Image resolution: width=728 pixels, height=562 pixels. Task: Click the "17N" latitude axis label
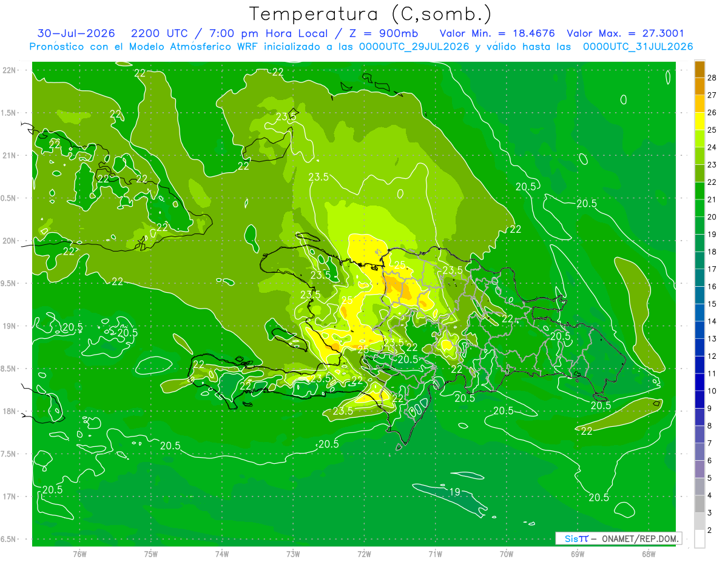[x=10, y=497]
